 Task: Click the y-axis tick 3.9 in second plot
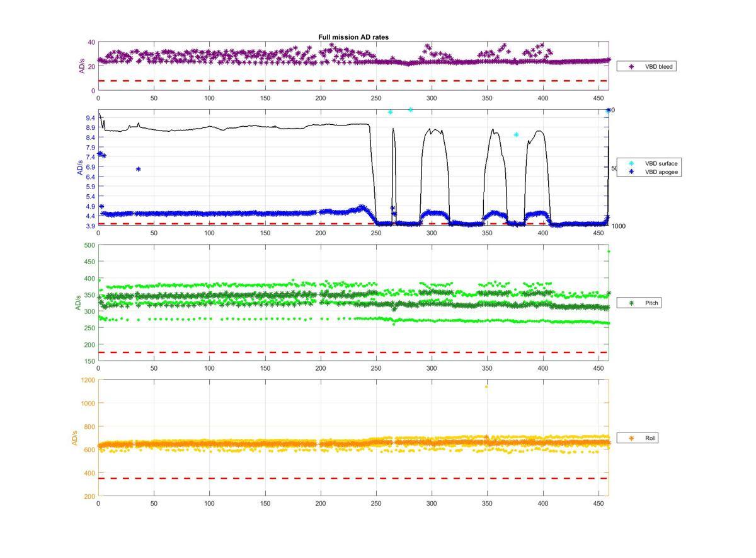[x=89, y=226]
